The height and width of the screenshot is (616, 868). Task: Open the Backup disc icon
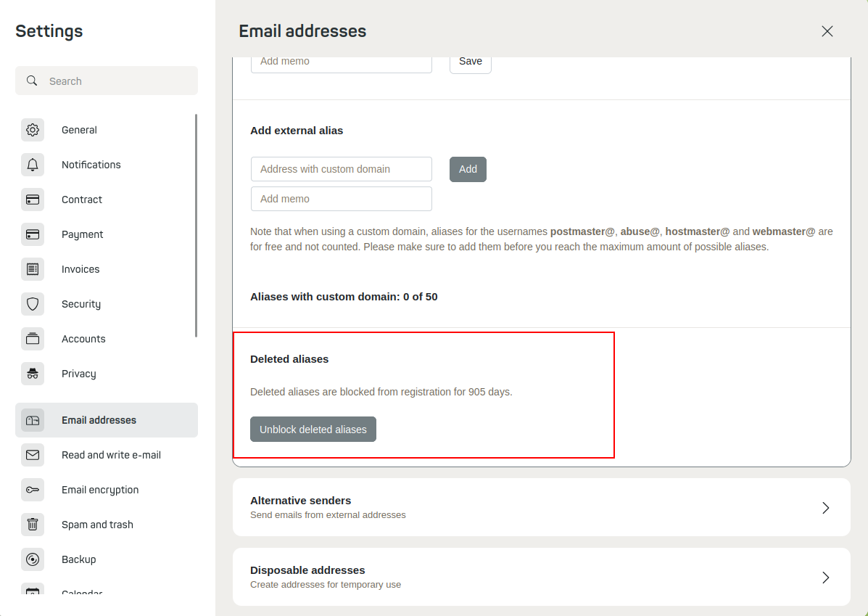pyautogui.click(x=33, y=559)
